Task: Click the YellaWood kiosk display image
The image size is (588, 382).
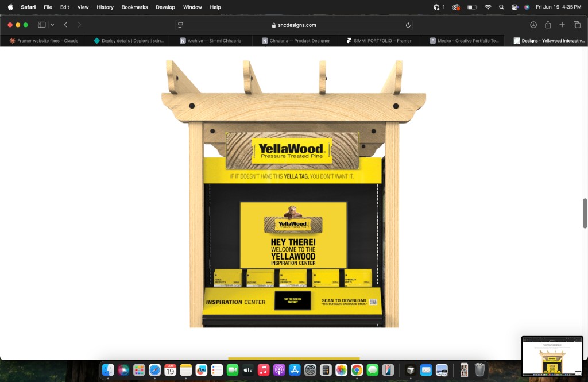Action: (293, 194)
